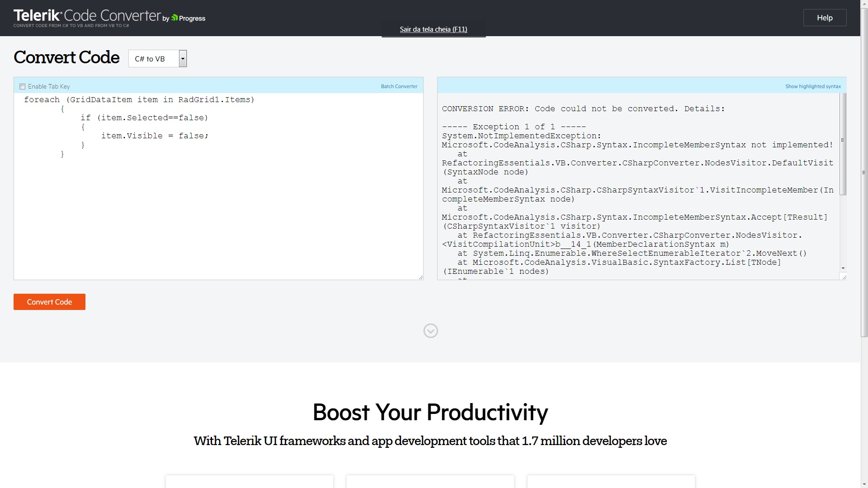Open the Batch Converter link
The height and width of the screenshot is (488, 868).
(x=399, y=86)
